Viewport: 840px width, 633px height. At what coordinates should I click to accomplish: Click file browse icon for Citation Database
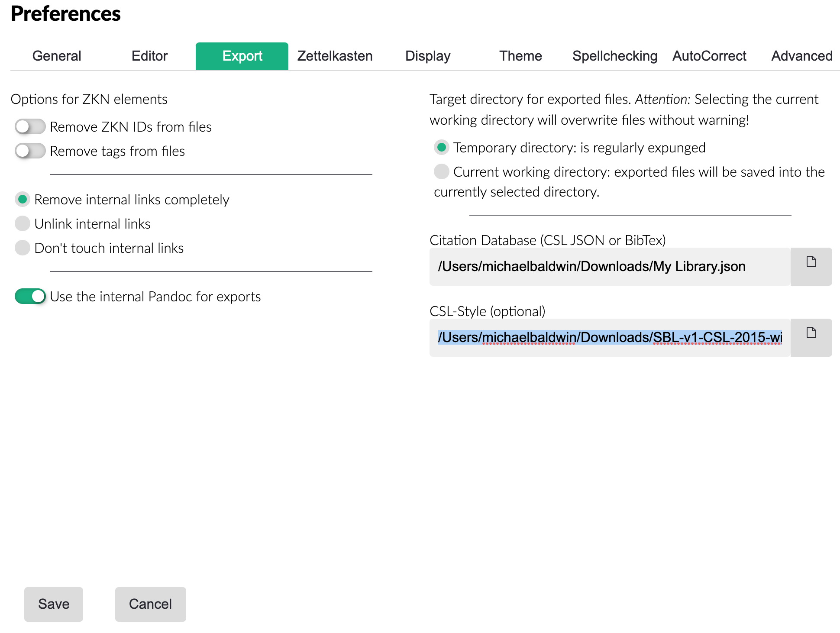coord(811,262)
